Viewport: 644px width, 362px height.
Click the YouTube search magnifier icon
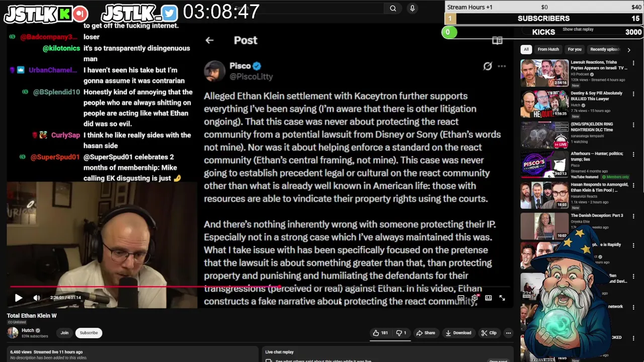393,8
